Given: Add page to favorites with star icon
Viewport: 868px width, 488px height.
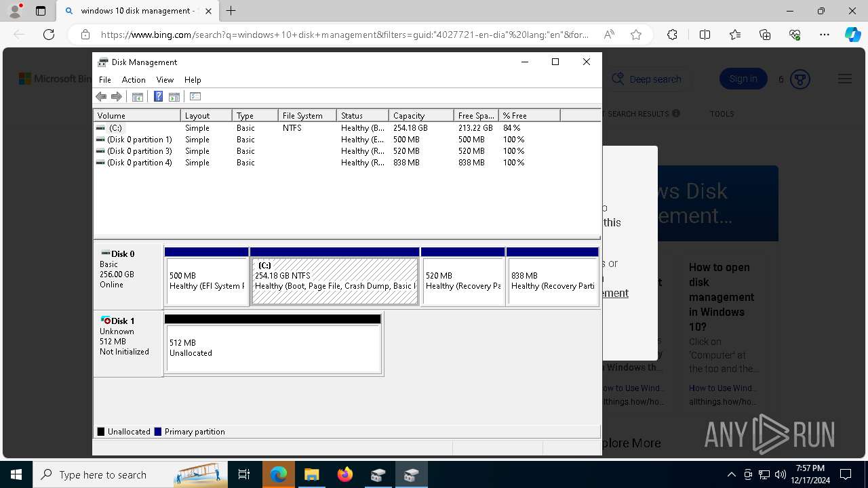Looking at the screenshot, I should pyautogui.click(x=636, y=35).
